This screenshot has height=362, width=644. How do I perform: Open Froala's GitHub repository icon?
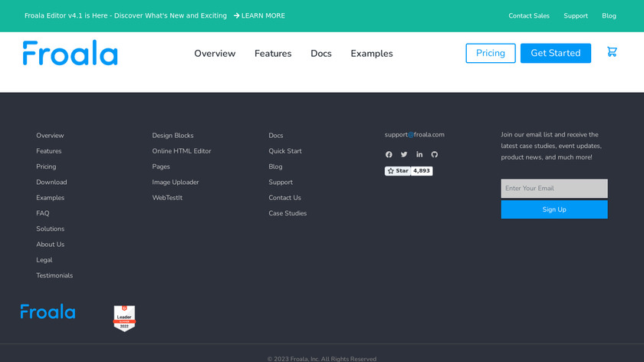tap(435, 154)
